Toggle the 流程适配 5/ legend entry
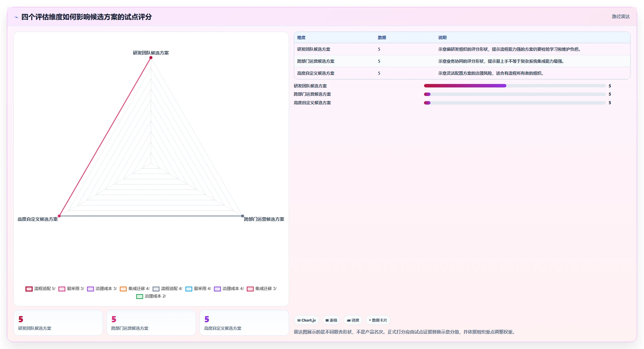644x349 pixels. click(x=41, y=289)
